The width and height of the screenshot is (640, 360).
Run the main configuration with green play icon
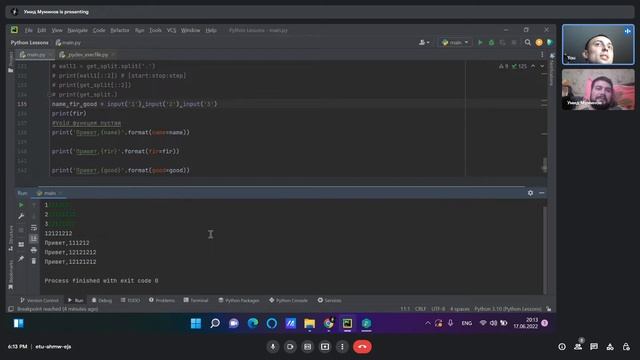tap(480, 42)
